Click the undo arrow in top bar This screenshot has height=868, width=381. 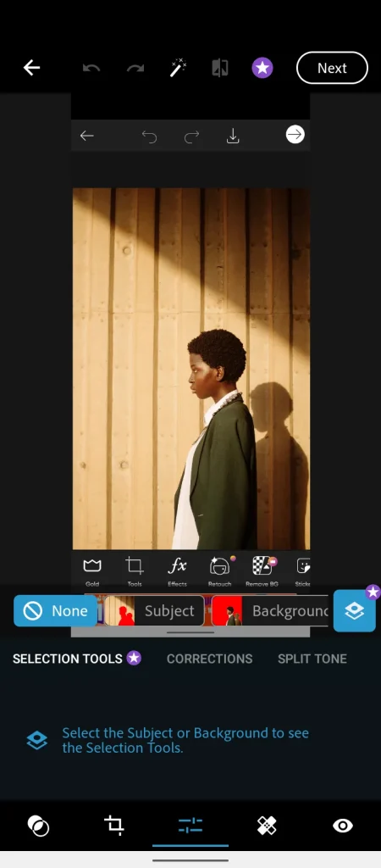(x=91, y=68)
